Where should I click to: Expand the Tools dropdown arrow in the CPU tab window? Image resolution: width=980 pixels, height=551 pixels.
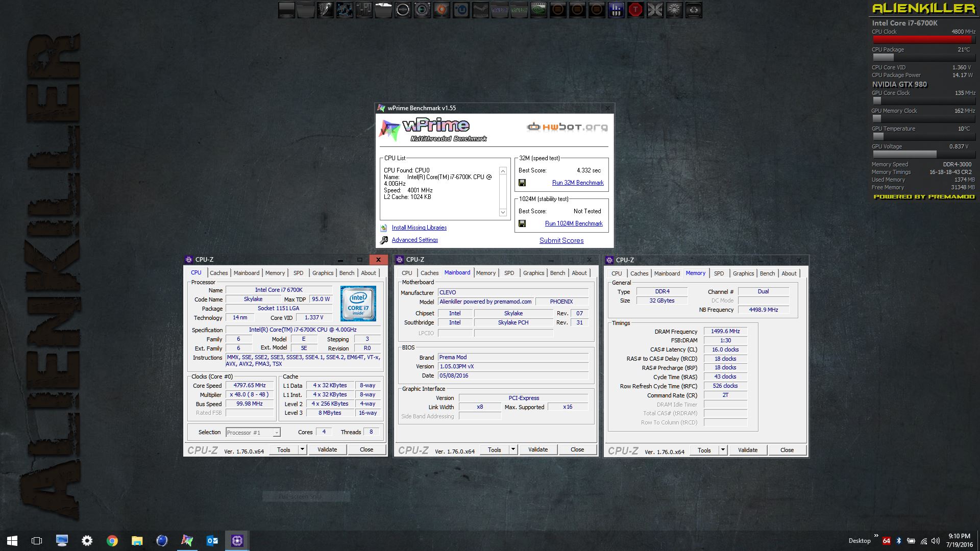click(302, 449)
